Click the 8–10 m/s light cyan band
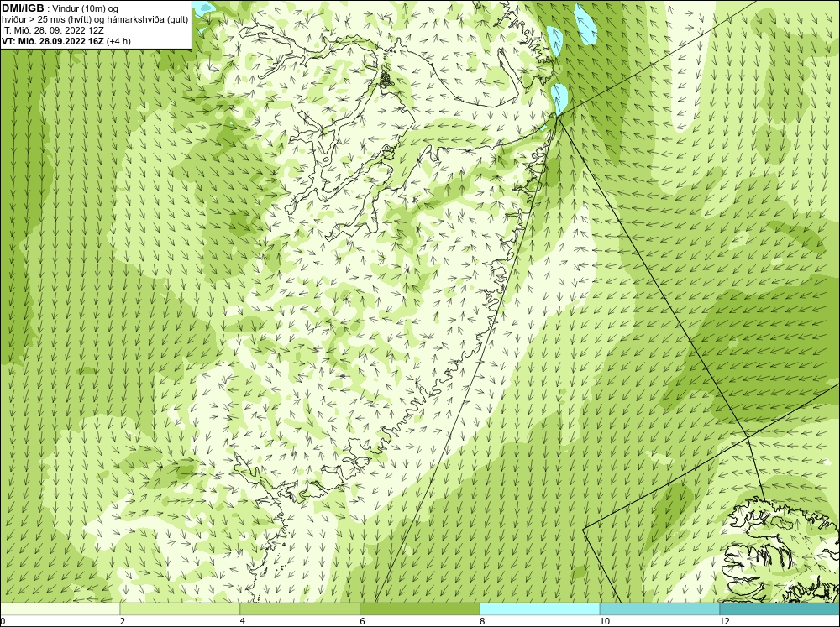The width and height of the screenshot is (840, 627). point(540,609)
